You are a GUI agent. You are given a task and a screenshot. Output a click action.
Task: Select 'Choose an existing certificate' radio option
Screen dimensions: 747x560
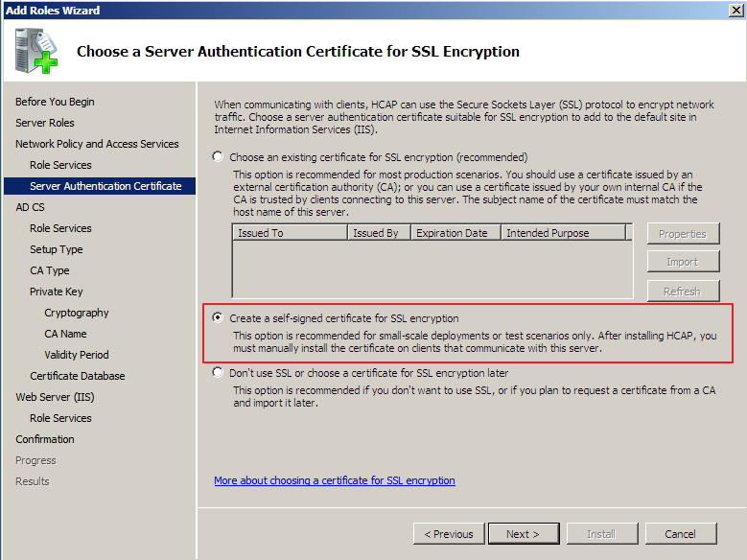pyautogui.click(x=219, y=156)
